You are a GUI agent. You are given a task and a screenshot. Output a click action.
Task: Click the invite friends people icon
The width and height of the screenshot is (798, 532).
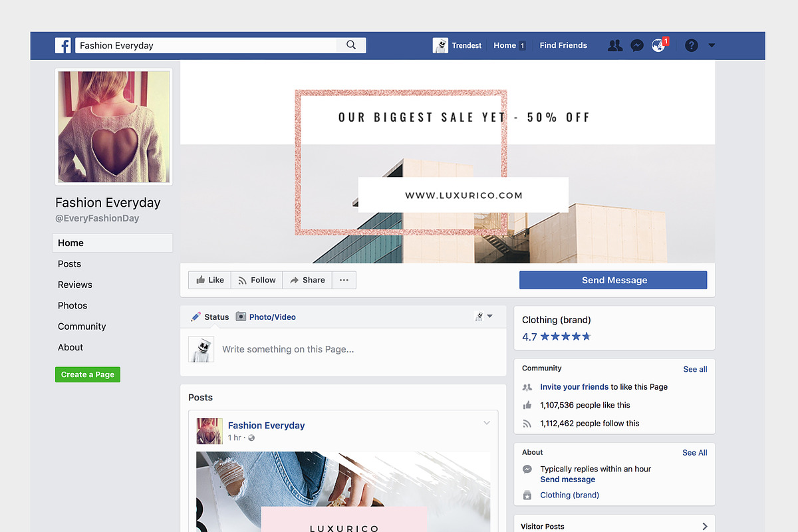point(527,387)
